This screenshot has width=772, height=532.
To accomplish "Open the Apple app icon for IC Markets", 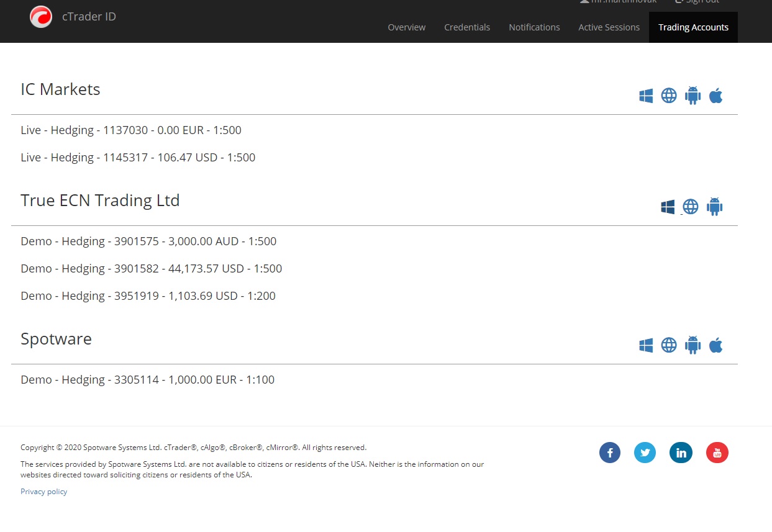I will click(x=715, y=96).
